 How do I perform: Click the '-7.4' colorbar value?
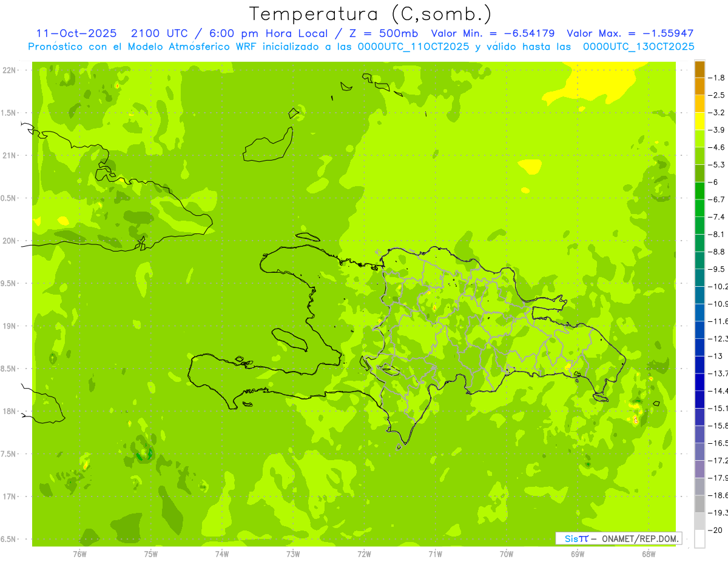point(718,217)
